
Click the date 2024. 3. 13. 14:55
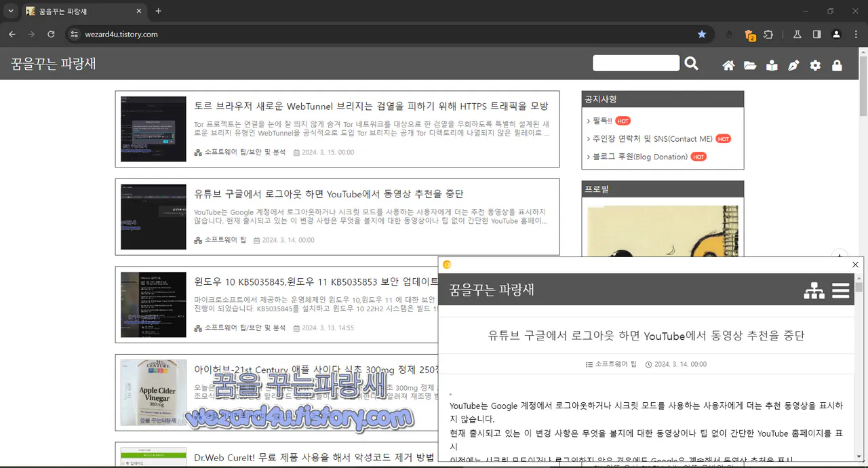point(328,328)
